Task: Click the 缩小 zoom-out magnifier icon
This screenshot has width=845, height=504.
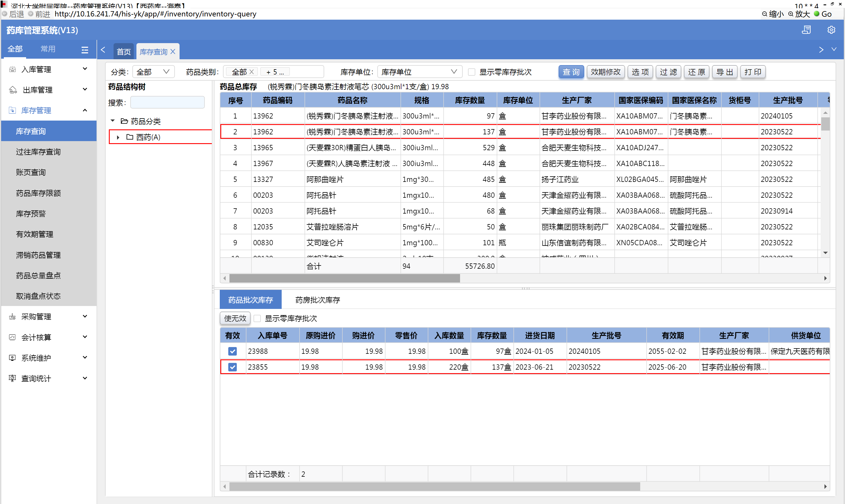Action: (x=765, y=14)
